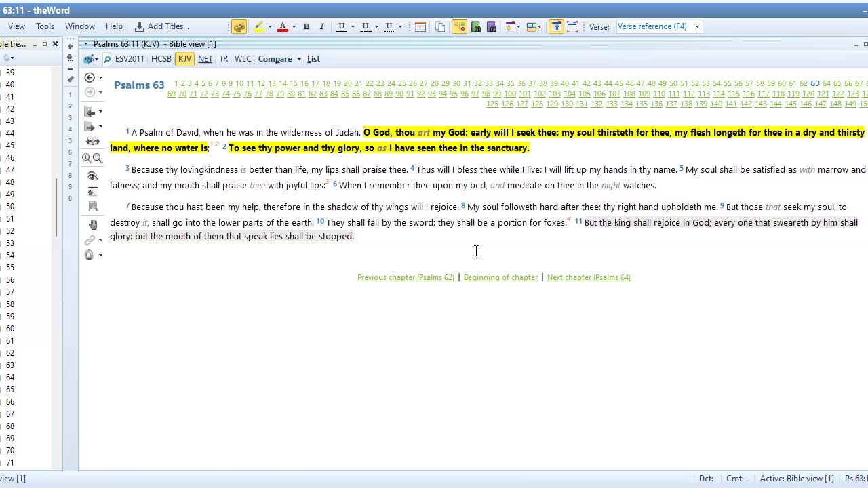Select chapter 50 in the tree
The image size is (868, 488).
coord(10,206)
